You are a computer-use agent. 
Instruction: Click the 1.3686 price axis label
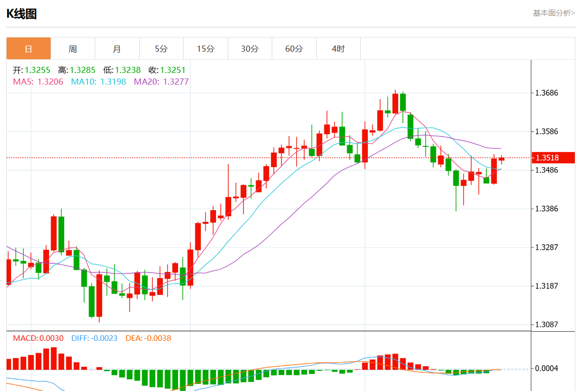pos(547,93)
